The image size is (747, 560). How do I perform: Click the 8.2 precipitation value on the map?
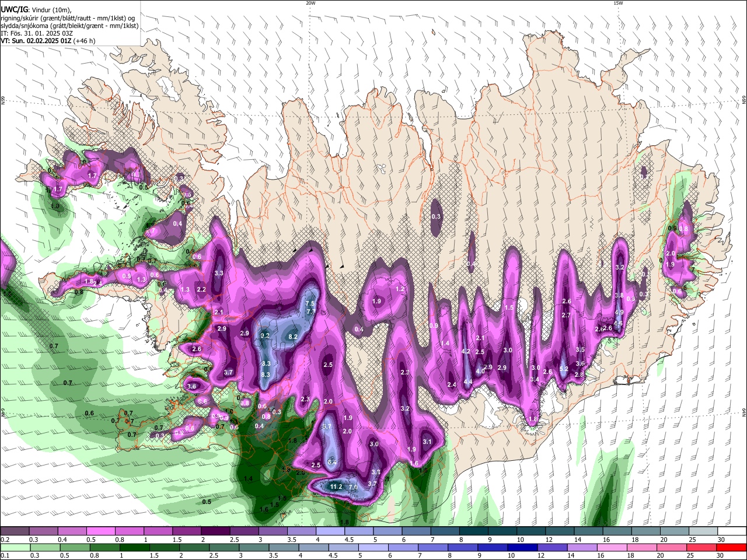[294, 337]
